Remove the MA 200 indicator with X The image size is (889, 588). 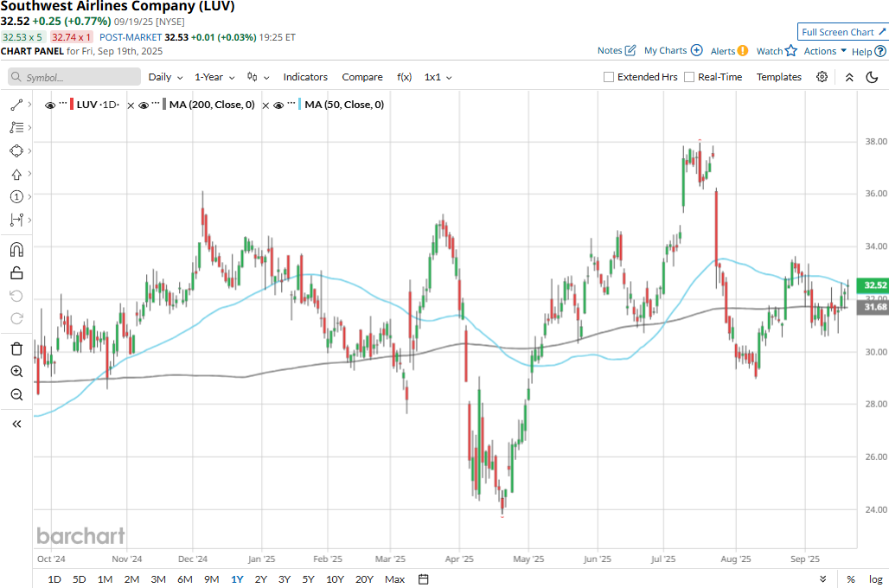click(265, 105)
